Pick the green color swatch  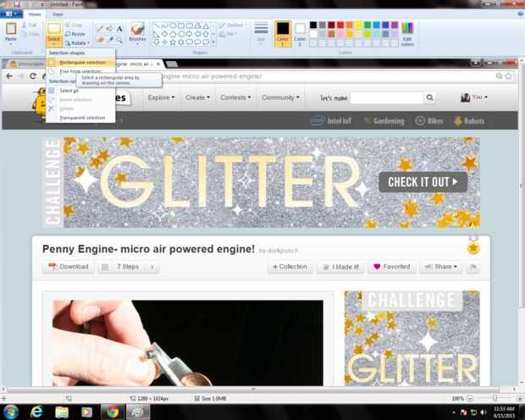click(367, 25)
